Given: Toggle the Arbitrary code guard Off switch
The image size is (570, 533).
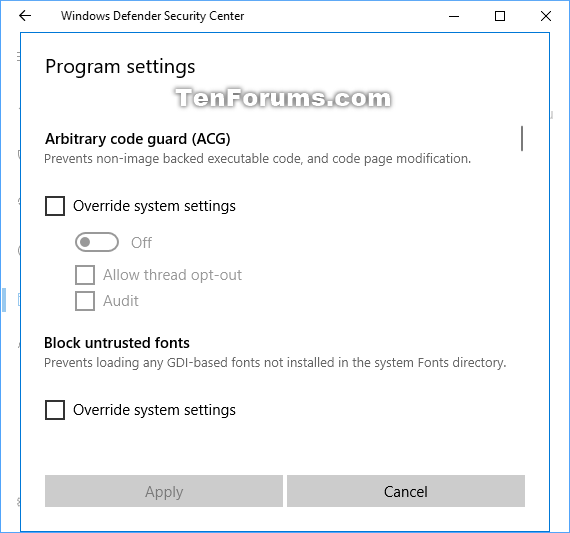Looking at the screenshot, I should tap(97, 242).
